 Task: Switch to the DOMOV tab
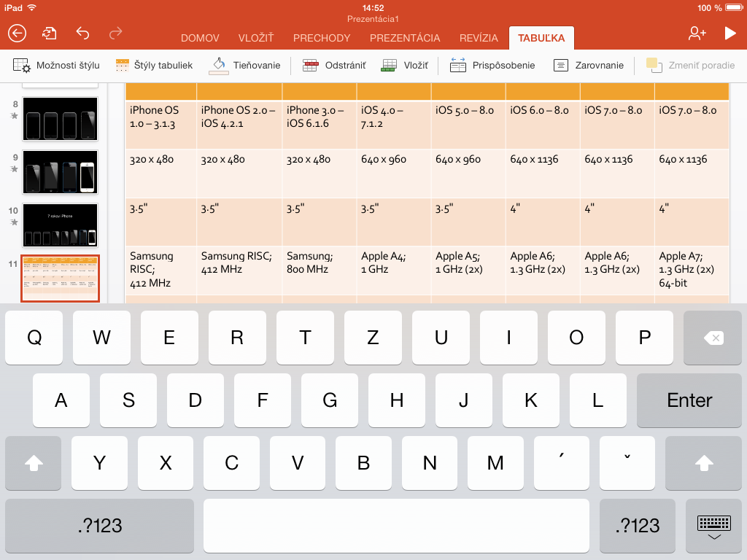point(200,38)
